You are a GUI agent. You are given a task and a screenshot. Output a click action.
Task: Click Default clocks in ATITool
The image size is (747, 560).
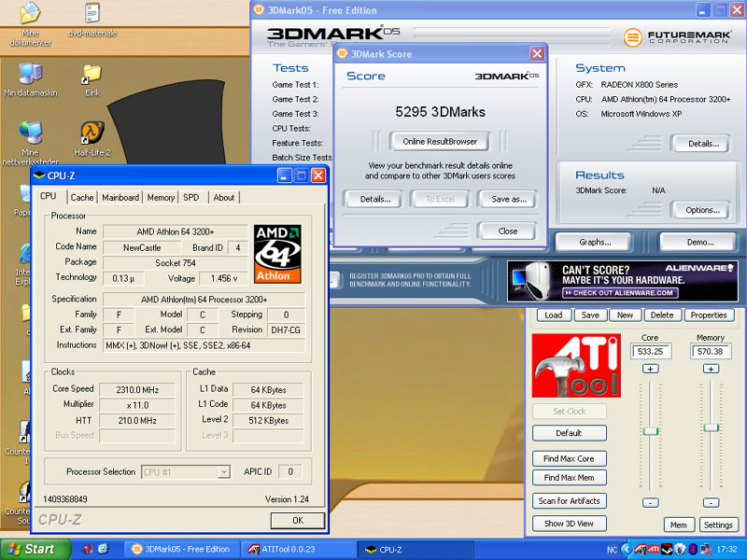point(569,433)
